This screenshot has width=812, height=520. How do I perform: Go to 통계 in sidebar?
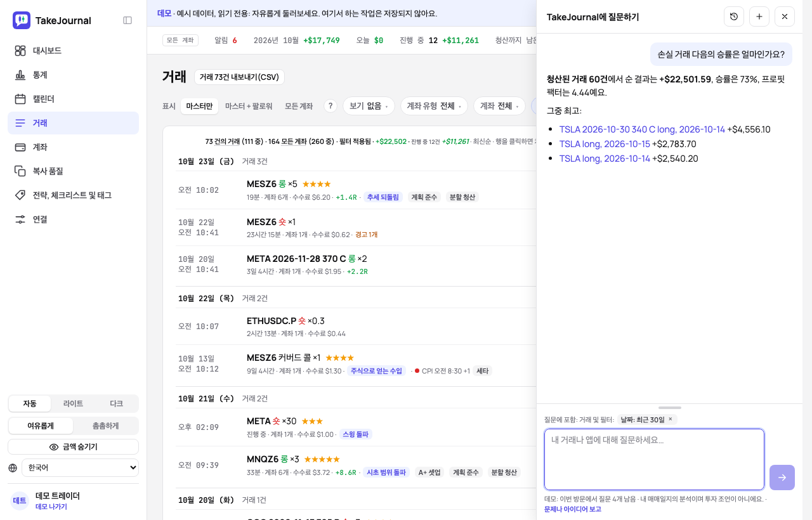tap(73, 75)
